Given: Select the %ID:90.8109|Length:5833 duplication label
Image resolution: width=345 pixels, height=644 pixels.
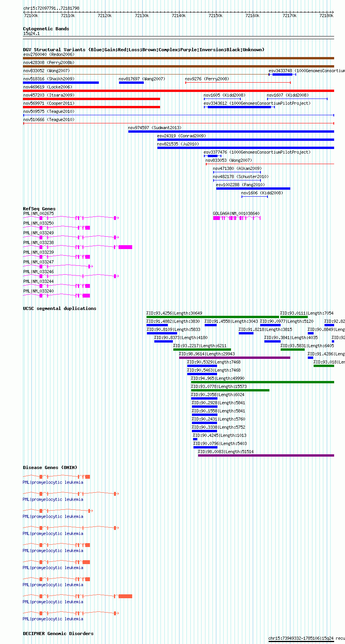Looking at the screenshot, I should pyautogui.click(x=173, y=329).
